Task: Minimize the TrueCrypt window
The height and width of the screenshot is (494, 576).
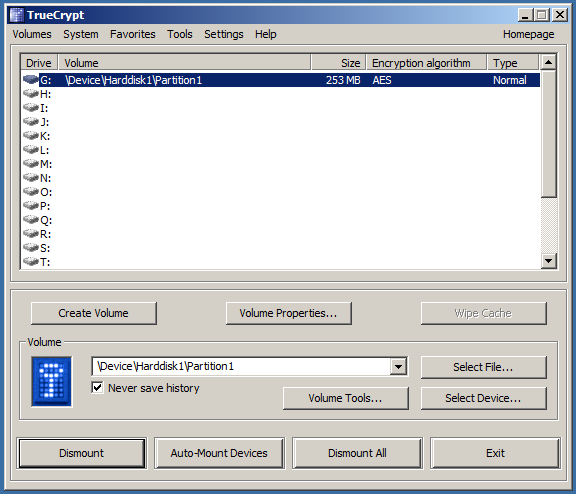Action: pos(525,15)
